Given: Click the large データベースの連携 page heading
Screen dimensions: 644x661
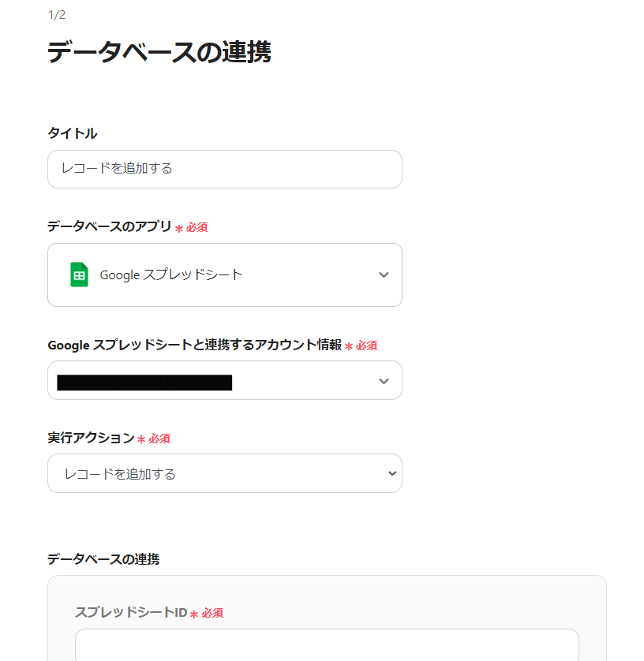Looking at the screenshot, I should tap(159, 52).
